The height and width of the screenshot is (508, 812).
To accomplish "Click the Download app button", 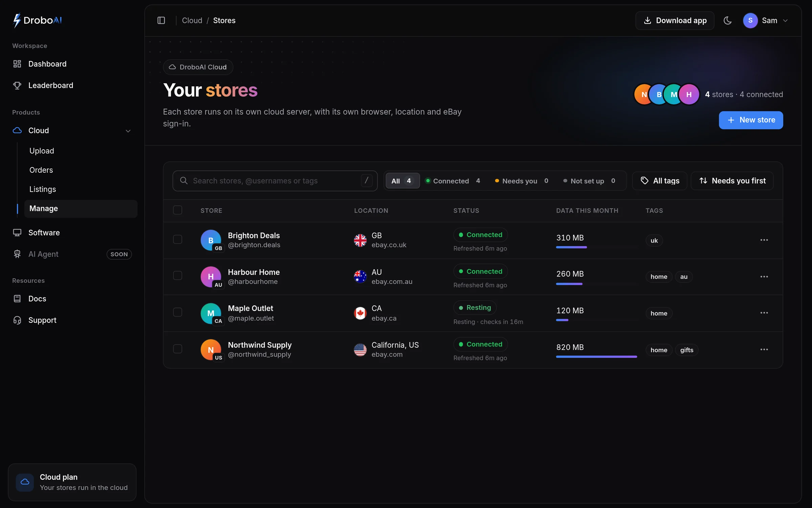I will click(x=675, y=21).
